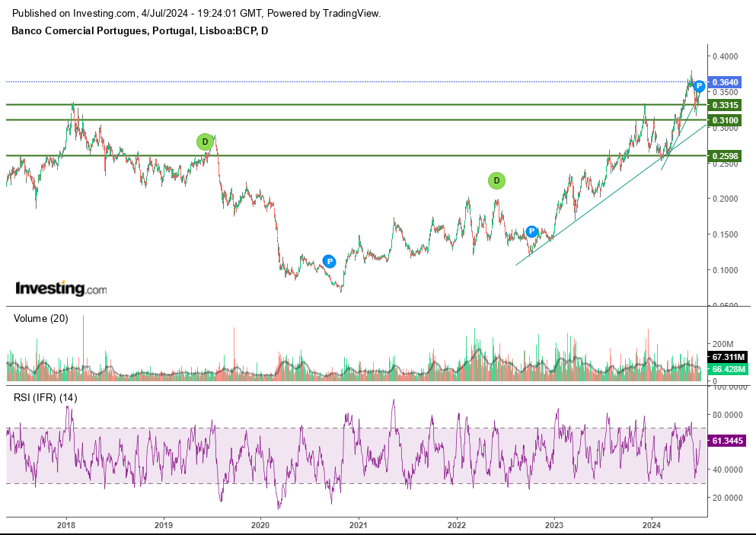Image resolution: width=756 pixels, height=535 pixels.
Task: Select the 0.2598 support level label
Action: (725, 156)
